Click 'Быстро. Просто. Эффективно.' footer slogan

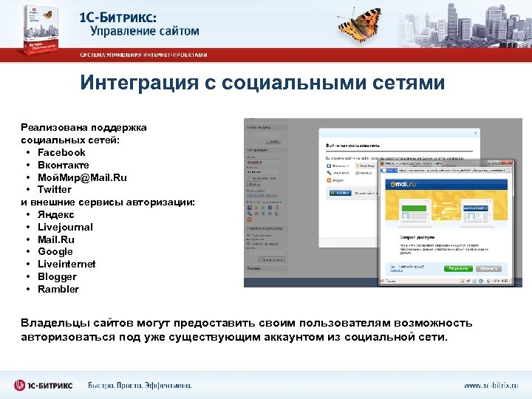140,386
